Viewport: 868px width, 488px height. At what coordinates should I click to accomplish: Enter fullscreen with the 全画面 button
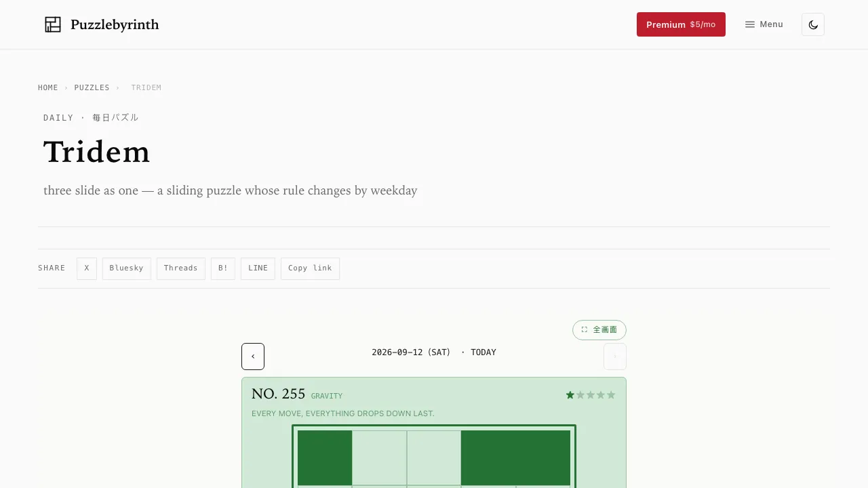tap(599, 330)
